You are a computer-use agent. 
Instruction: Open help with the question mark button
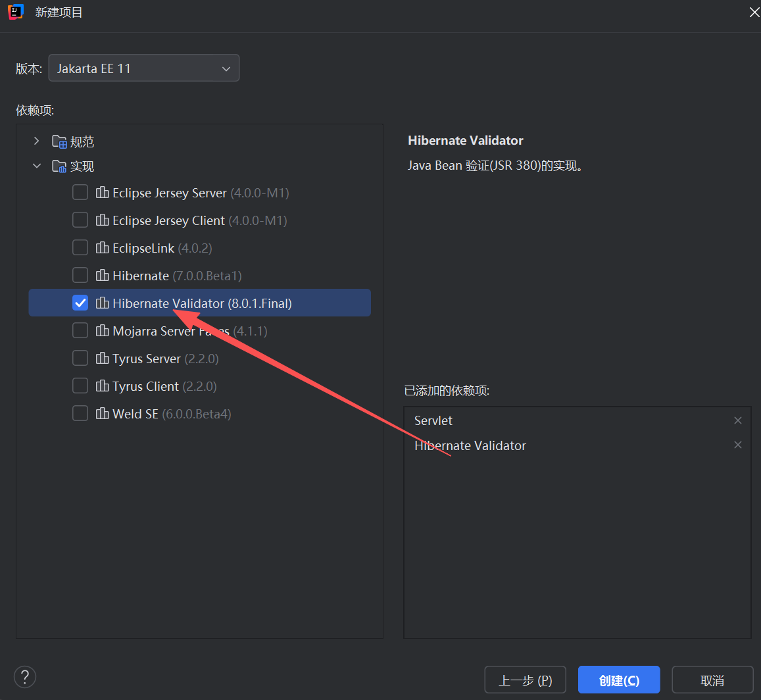coord(25,677)
